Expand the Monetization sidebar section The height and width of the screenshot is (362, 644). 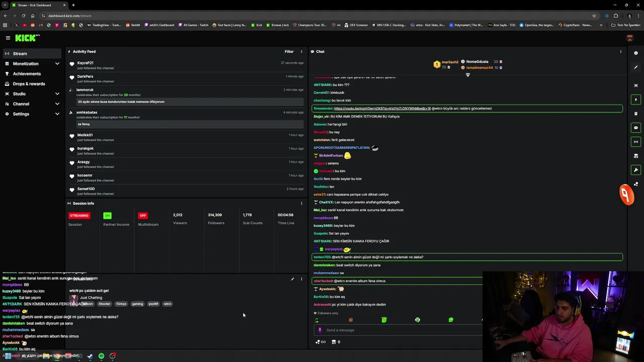31,64
